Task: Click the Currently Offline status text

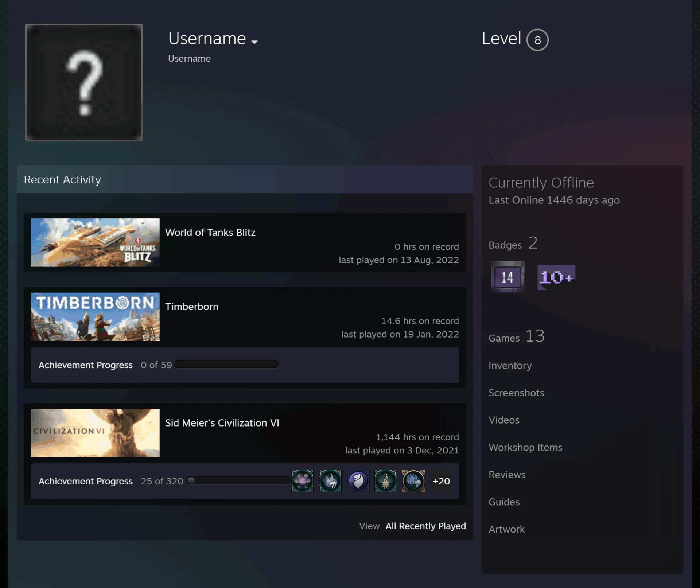Action: tap(541, 182)
